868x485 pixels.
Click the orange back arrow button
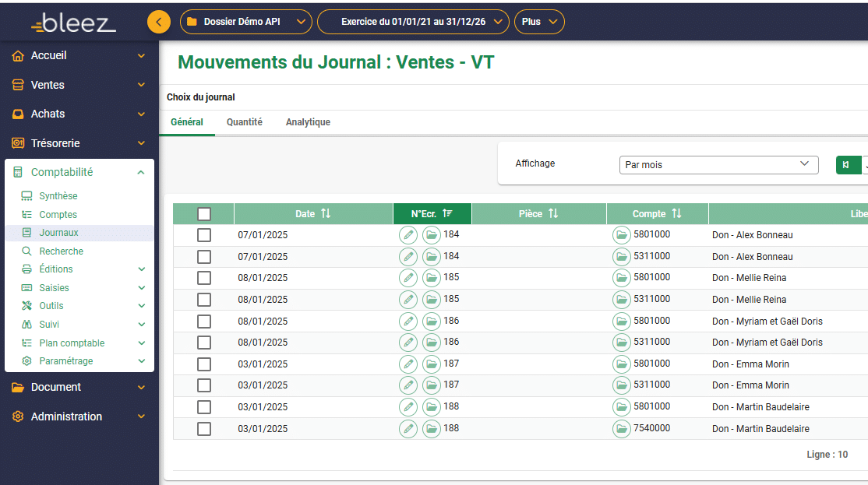tap(159, 22)
